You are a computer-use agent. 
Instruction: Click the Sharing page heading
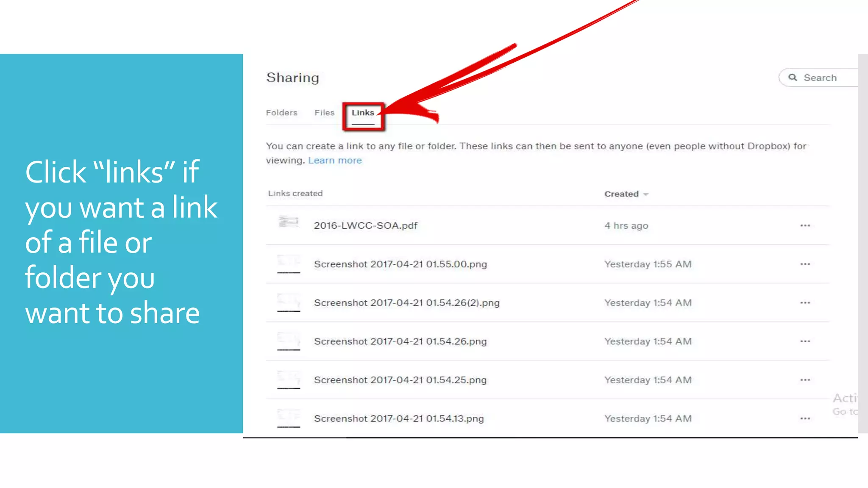[292, 78]
